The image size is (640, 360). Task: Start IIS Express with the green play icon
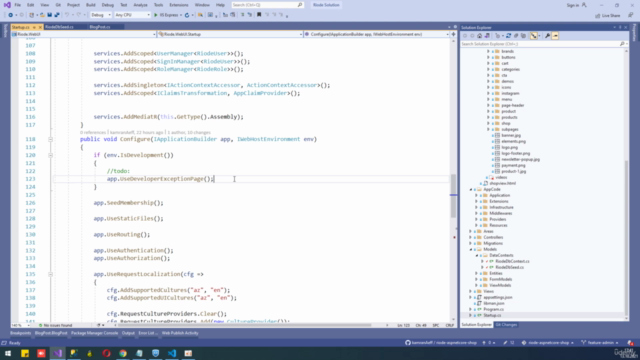(156, 15)
